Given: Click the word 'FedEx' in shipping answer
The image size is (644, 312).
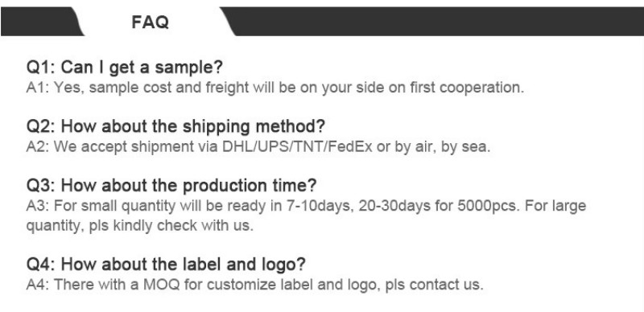Looking at the screenshot, I should (x=349, y=146).
